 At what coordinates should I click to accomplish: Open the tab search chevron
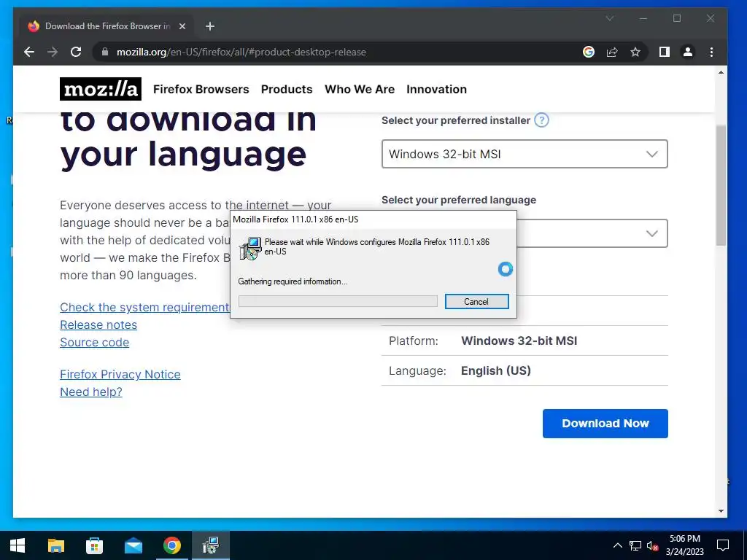pyautogui.click(x=609, y=18)
